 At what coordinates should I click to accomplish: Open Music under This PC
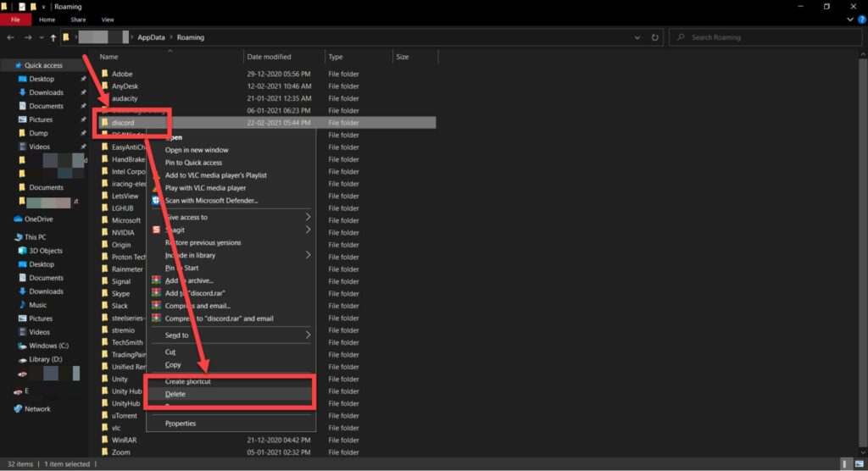37,305
